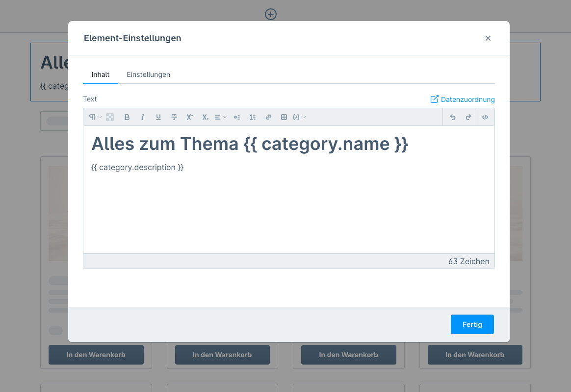Toggle subscript formatting
Viewport: 571px width, 392px height.
tap(205, 117)
